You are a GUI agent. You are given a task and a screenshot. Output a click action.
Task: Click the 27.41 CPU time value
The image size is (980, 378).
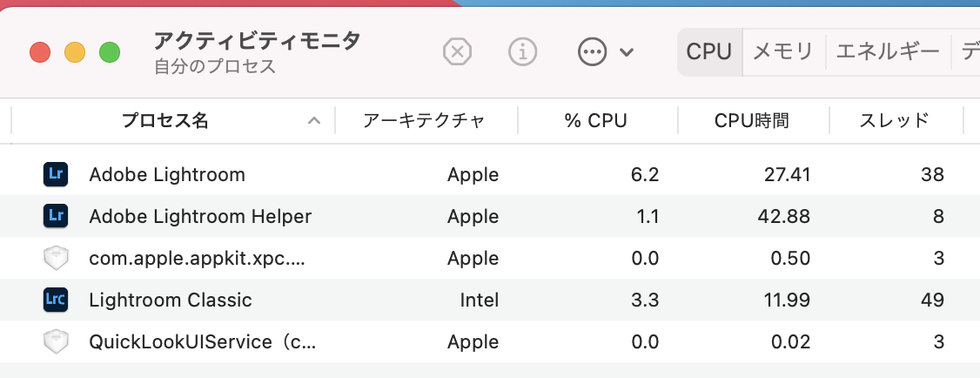point(787,174)
